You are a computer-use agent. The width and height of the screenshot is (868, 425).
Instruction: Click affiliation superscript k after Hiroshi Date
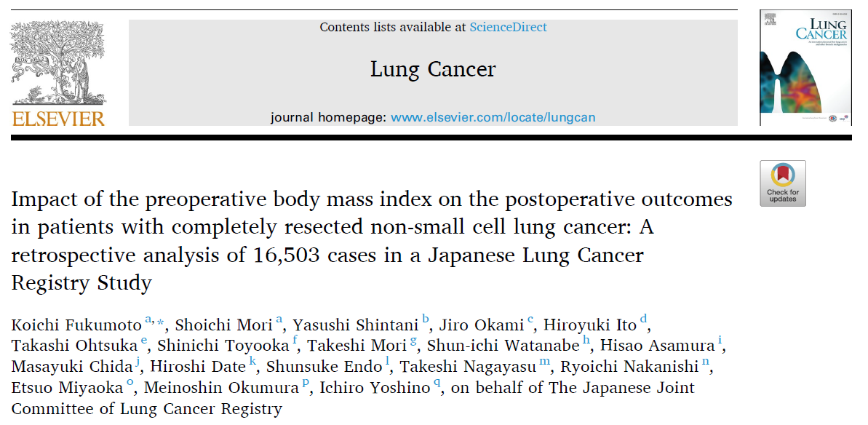tap(253, 361)
